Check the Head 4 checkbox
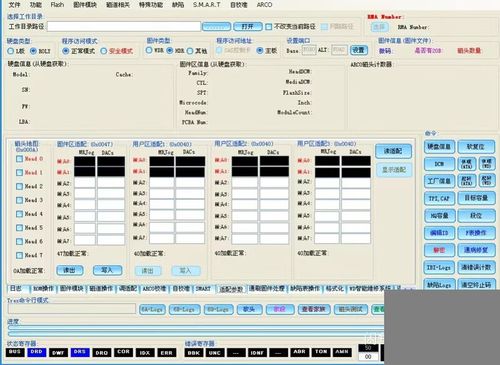Viewport: 500px width, 365px height. (19, 214)
